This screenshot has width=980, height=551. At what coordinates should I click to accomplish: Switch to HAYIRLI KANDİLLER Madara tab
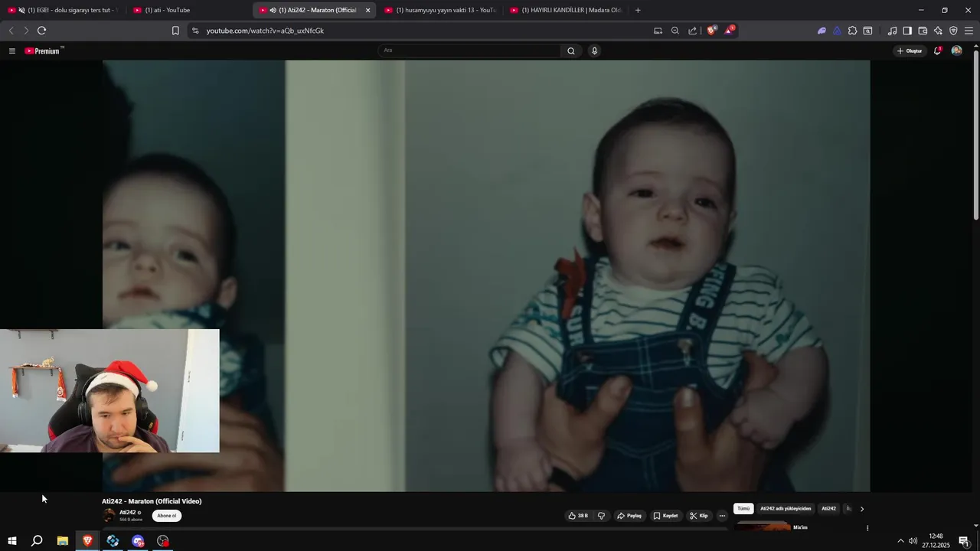point(567,10)
